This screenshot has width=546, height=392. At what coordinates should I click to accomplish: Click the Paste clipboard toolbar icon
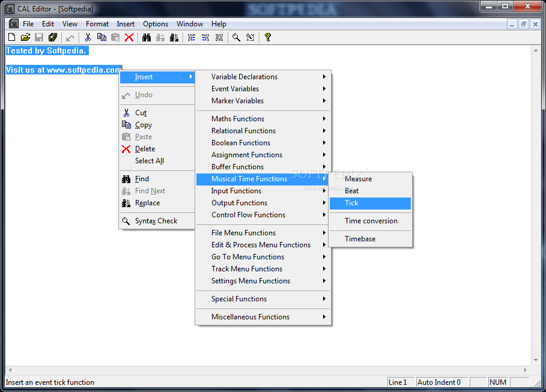[x=115, y=37]
